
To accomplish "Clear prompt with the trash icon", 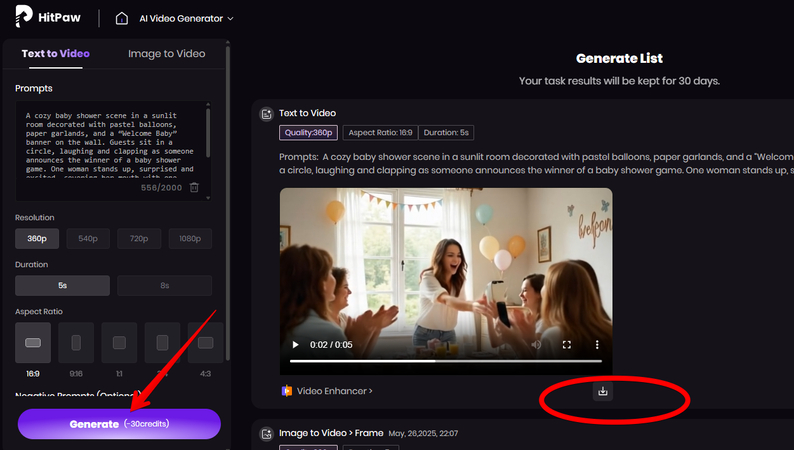I will pyautogui.click(x=194, y=187).
